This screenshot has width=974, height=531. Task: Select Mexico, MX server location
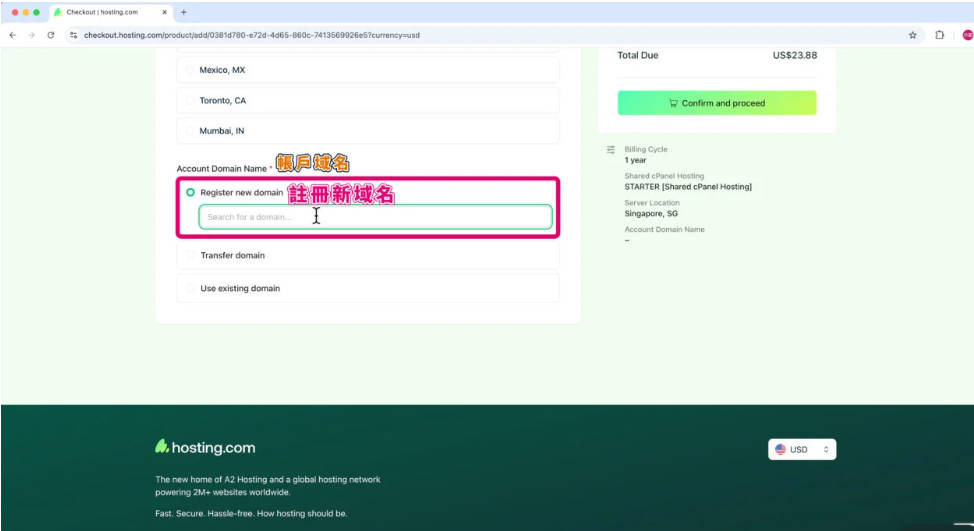[x=368, y=70]
